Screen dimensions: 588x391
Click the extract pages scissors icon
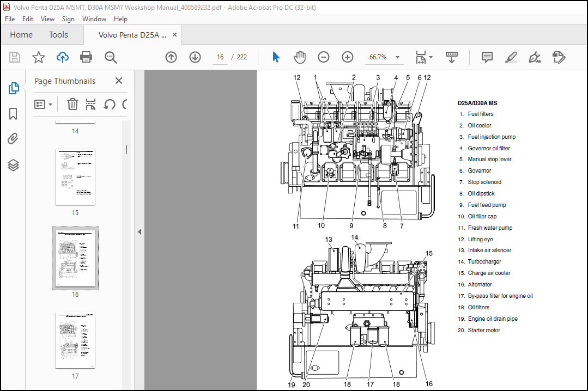coord(91,104)
